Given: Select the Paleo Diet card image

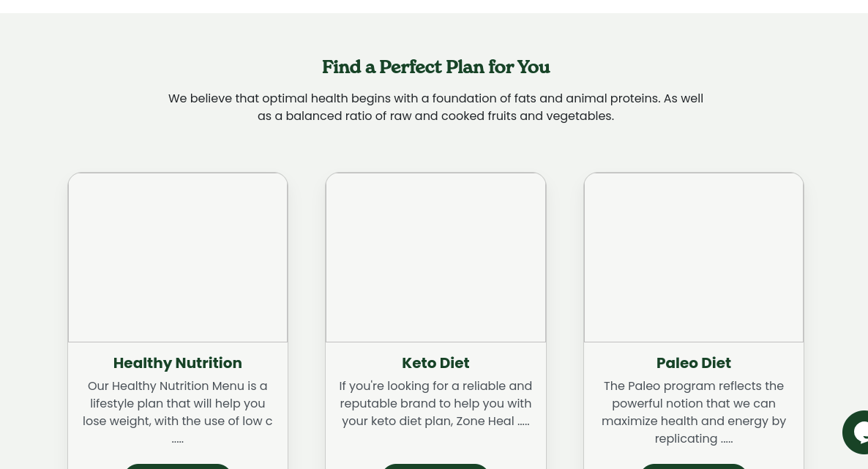Looking at the screenshot, I should coord(693,258).
